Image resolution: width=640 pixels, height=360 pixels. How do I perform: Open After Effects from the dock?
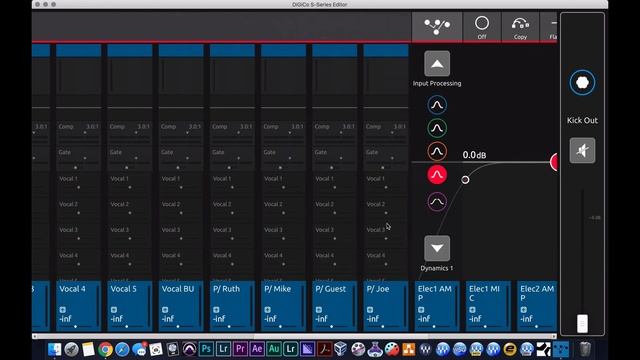point(257,349)
